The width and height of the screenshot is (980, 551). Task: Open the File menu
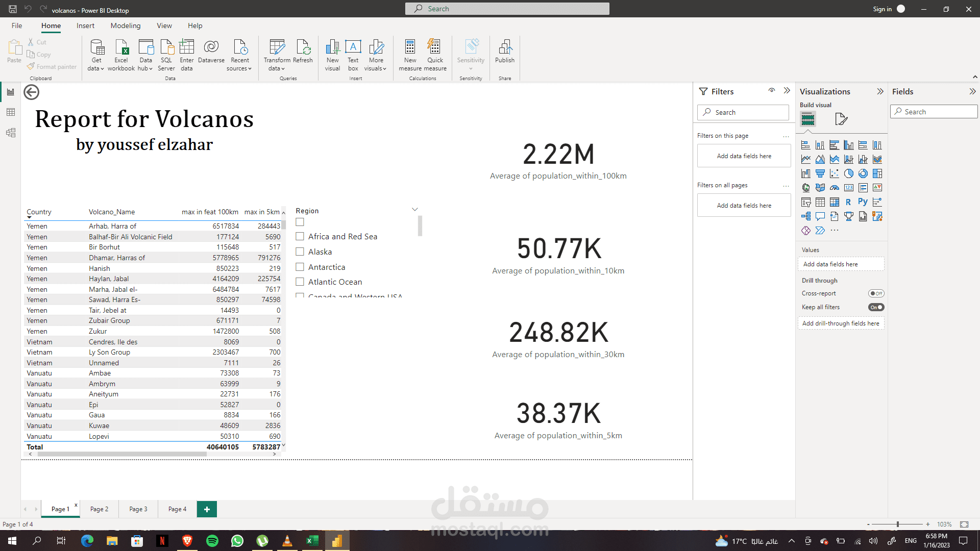coord(17,26)
